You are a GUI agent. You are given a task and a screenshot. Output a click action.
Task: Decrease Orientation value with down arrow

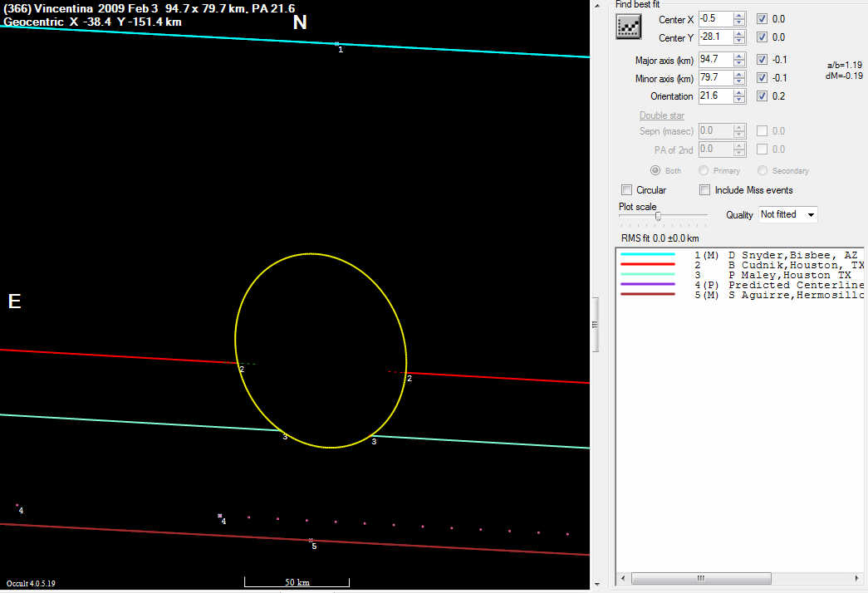pos(739,100)
